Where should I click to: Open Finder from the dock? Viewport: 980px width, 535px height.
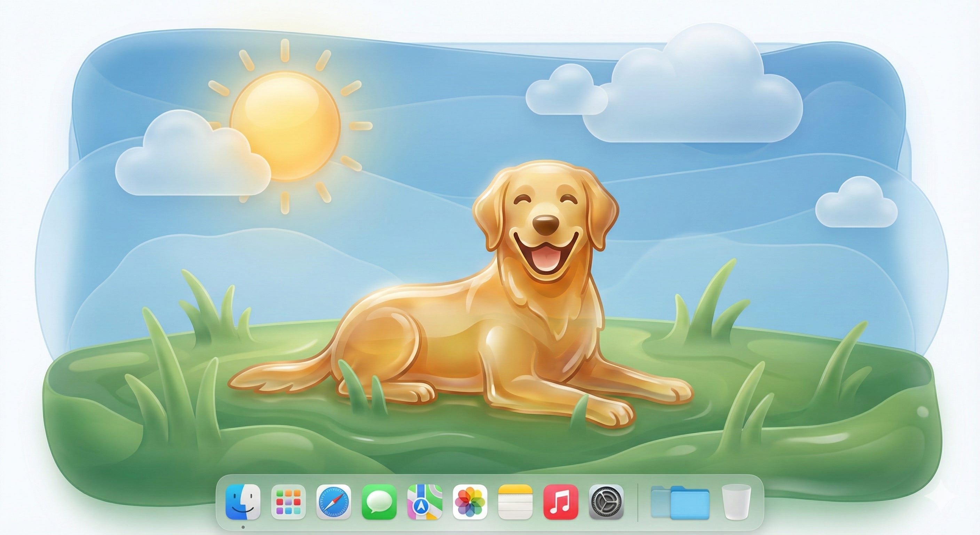pos(243,502)
